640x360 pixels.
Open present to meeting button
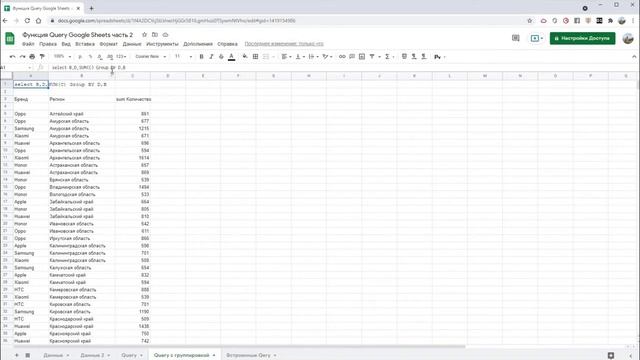tap(536, 38)
